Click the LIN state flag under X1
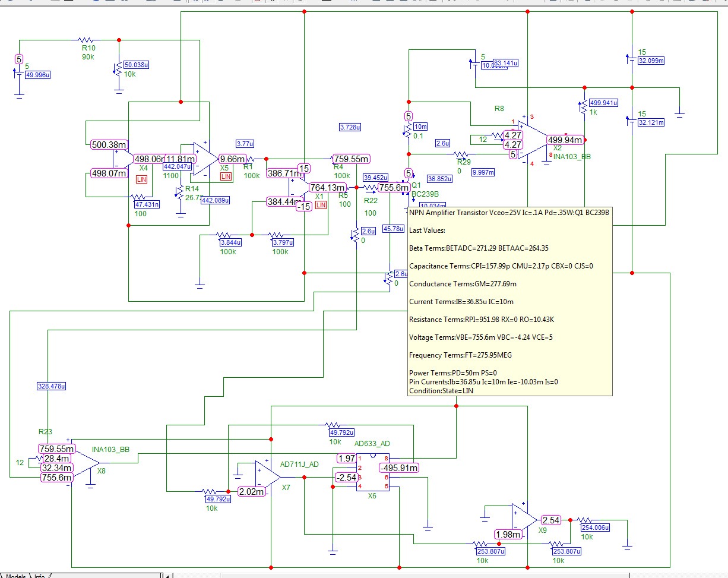Viewport: 728px width, 578px height. point(321,205)
